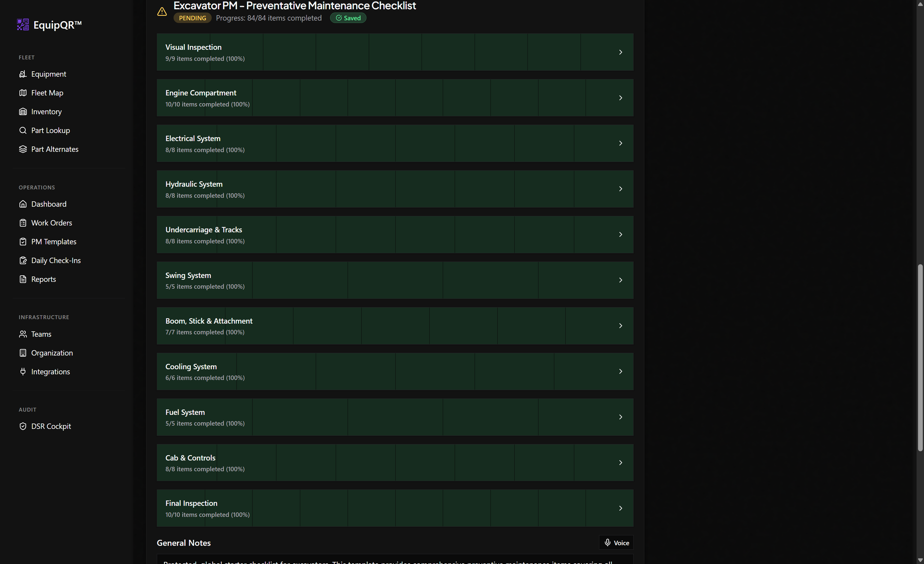Expand the Swing System section chevron
This screenshot has width=924, height=564.
point(621,280)
